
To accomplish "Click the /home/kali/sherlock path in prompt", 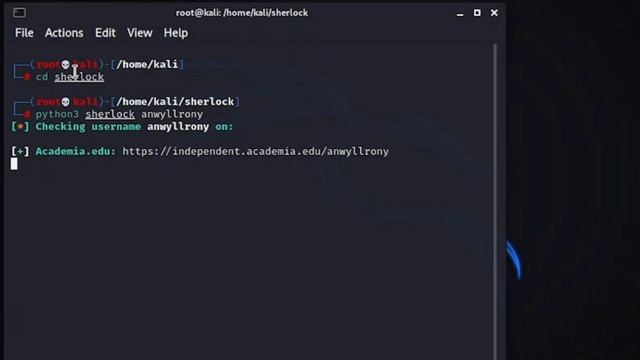I will click(176, 102).
